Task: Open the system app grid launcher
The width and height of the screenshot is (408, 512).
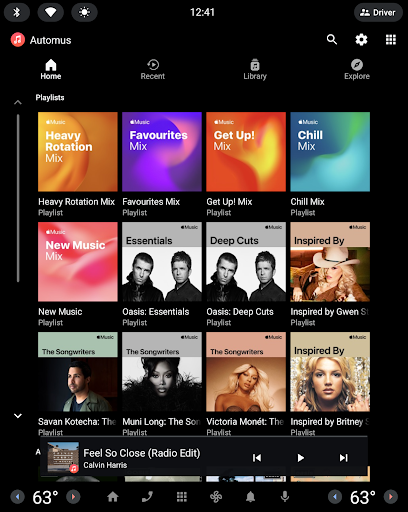Action: pyautogui.click(x=182, y=497)
